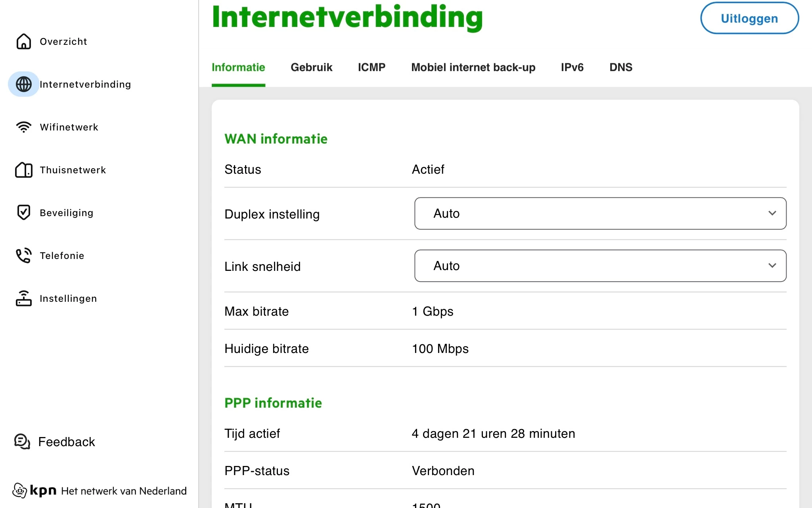The image size is (812, 508).
Task: Click chevron arrow of Link snelheid box
Action: [x=772, y=266]
